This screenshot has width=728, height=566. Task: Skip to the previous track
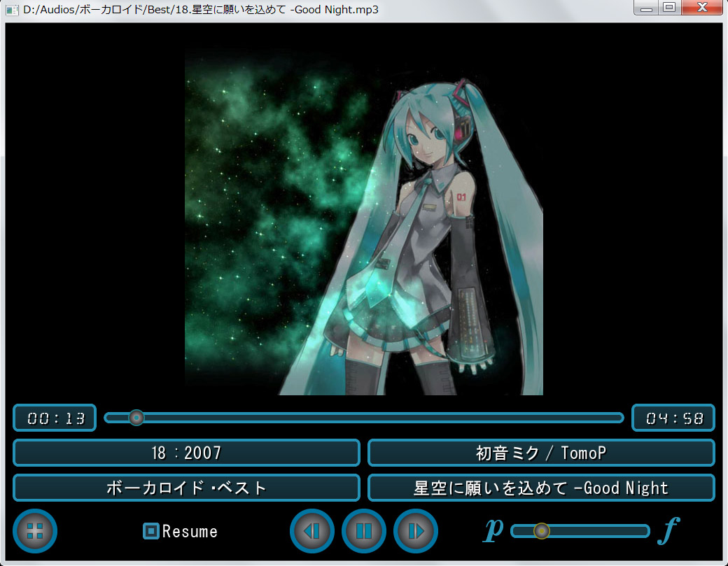point(312,531)
